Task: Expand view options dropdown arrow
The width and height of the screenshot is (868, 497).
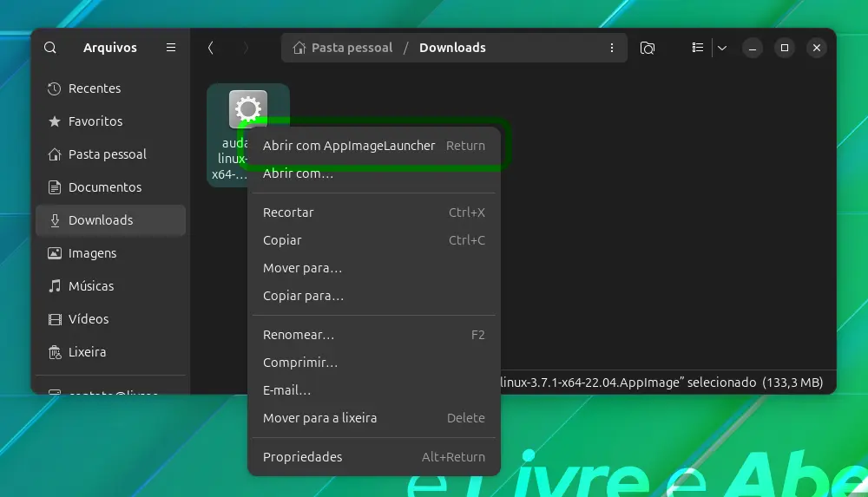Action: point(722,48)
